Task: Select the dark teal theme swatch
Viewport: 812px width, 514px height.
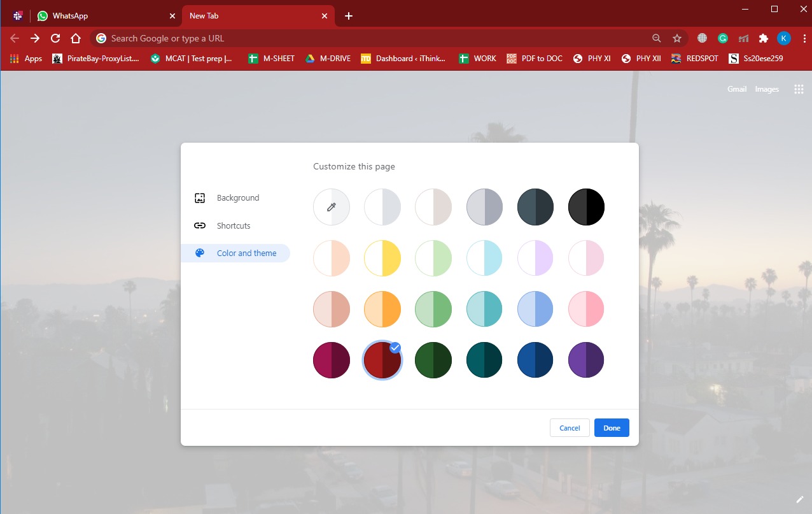Action: tap(484, 360)
